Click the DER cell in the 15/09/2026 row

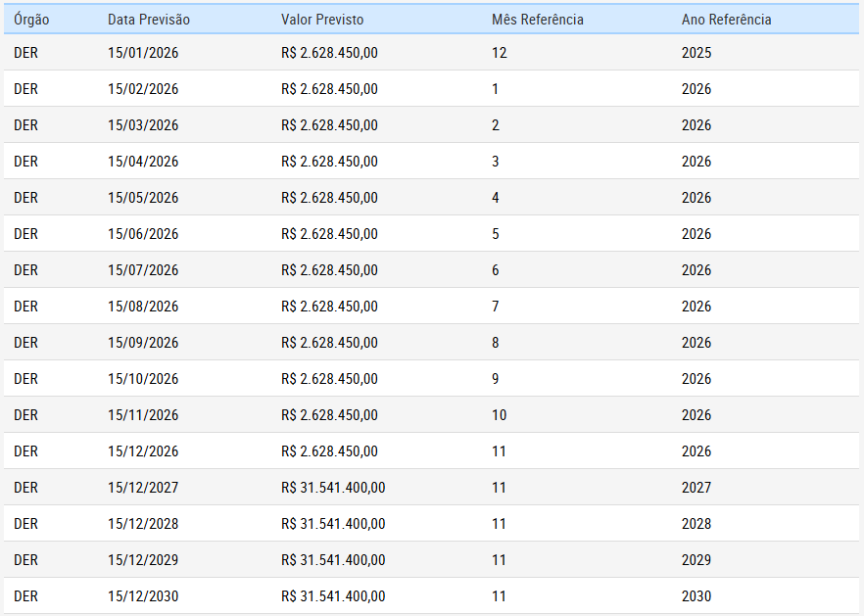coord(26,343)
